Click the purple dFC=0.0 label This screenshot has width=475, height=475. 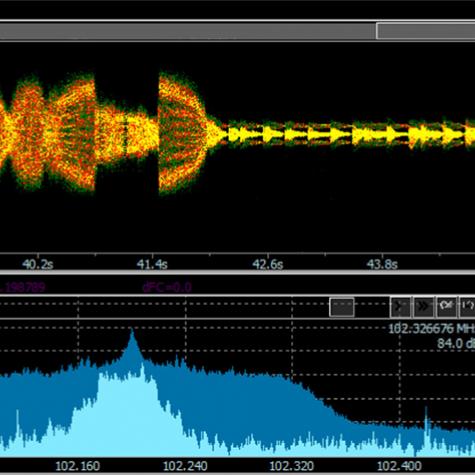click(167, 287)
